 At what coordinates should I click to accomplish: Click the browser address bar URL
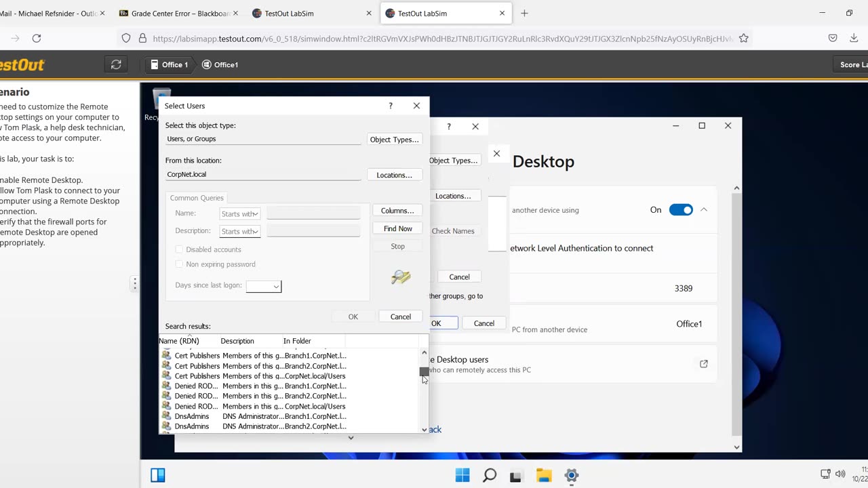click(x=442, y=39)
